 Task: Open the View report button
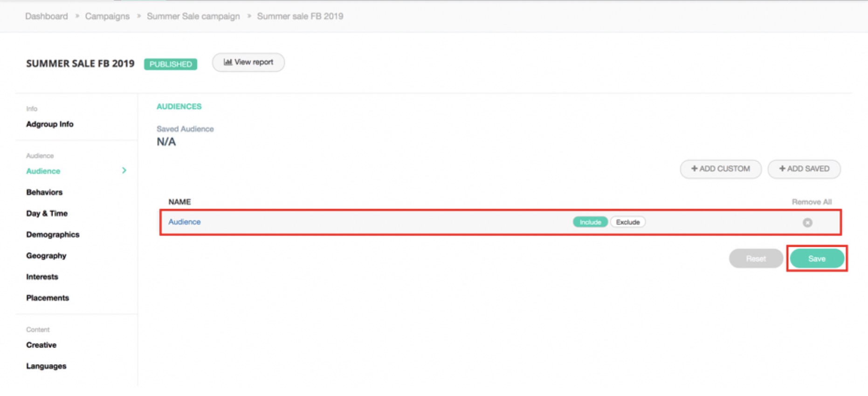[248, 62]
